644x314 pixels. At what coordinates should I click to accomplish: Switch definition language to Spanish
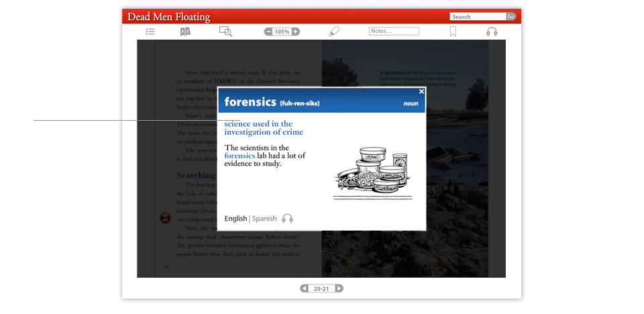(x=264, y=219)
